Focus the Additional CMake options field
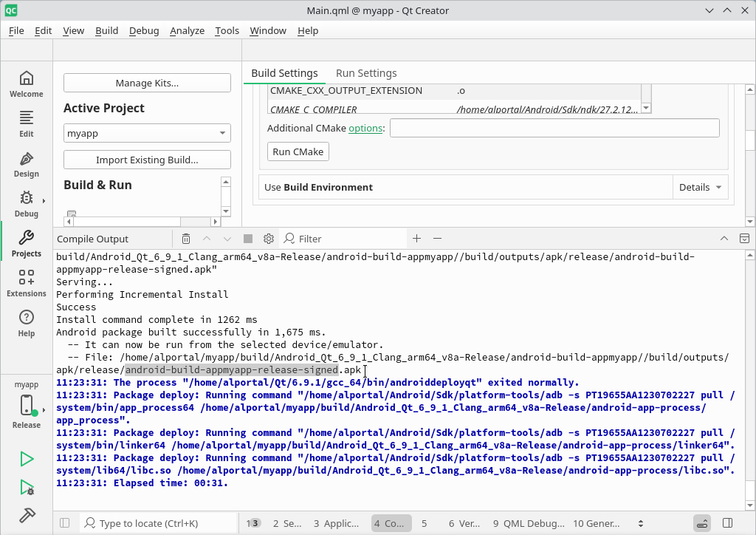 [554, 128]
